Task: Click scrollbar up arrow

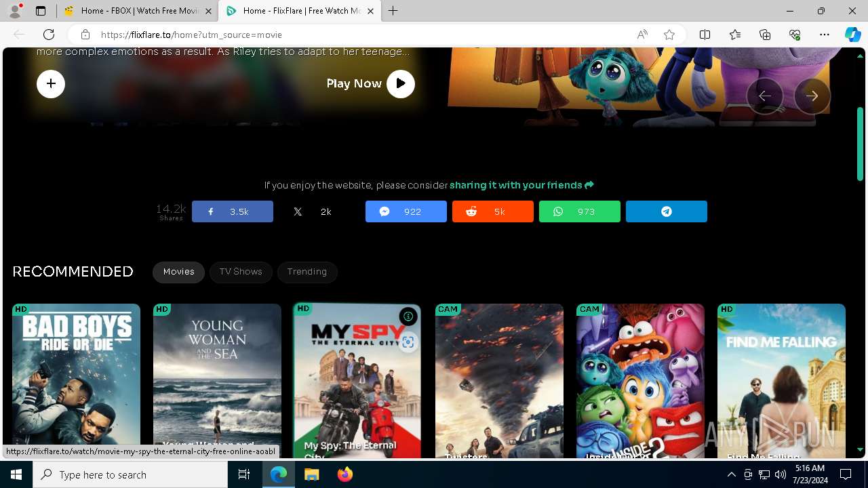Action: point(860,56)
